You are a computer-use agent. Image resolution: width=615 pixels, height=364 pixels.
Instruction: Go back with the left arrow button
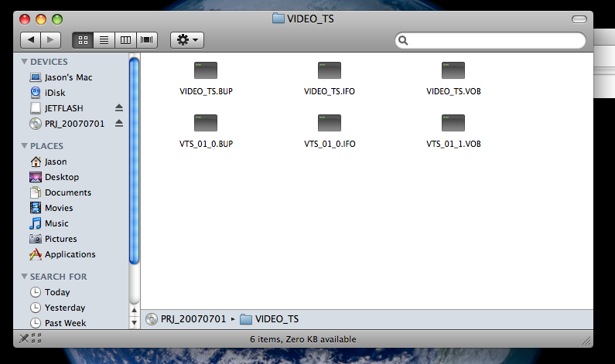click(x=31, y=40)
